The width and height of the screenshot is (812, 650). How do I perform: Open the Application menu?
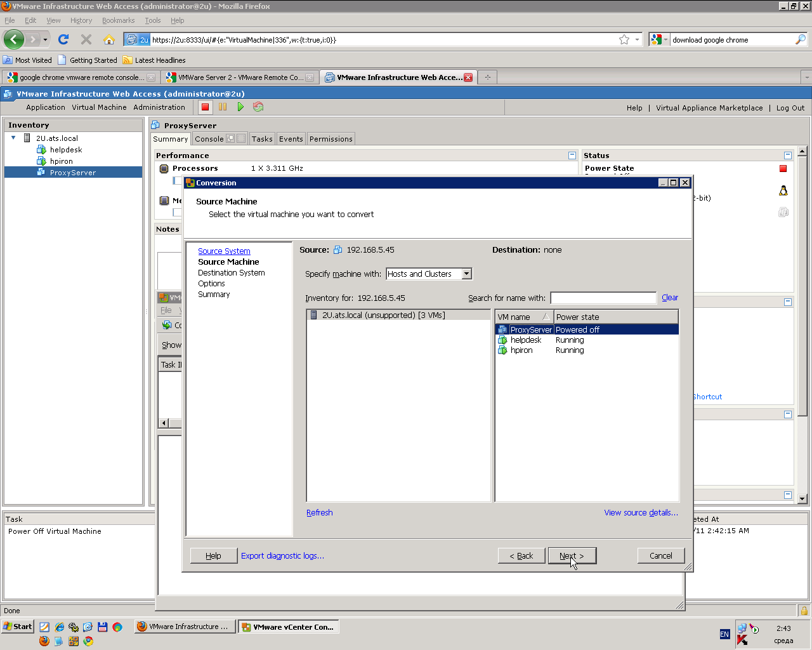[46, 107]
